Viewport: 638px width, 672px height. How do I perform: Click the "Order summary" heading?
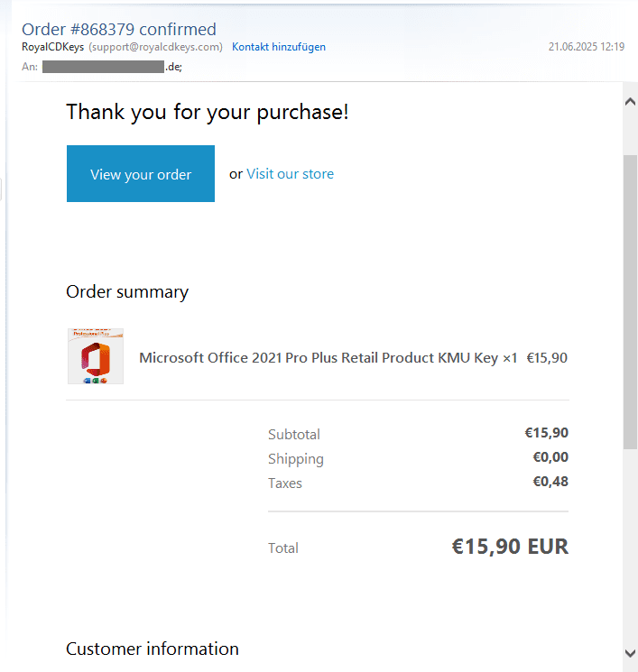(127, 291)
